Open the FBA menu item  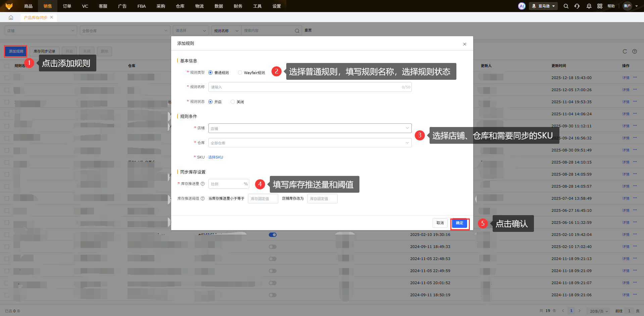pos(141,6)
